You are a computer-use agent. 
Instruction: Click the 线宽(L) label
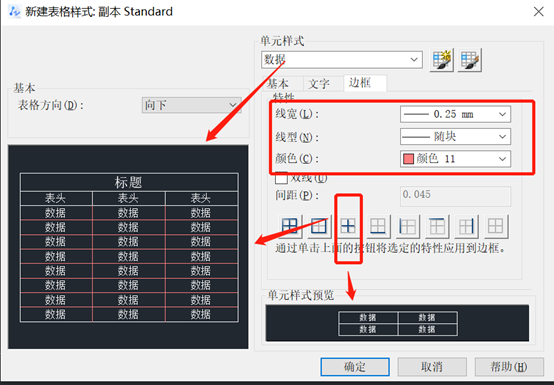click(x=297, y=114)
